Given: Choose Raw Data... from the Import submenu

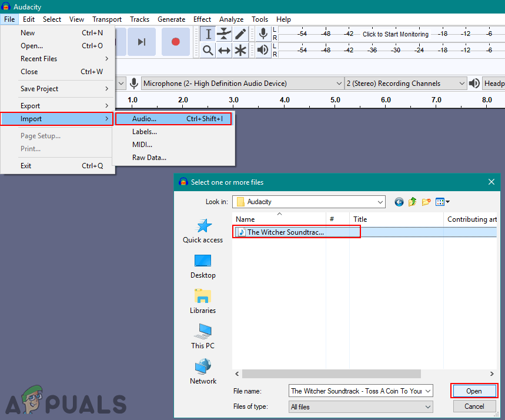Looking at the screenshot, I should [x=173, y=158].
